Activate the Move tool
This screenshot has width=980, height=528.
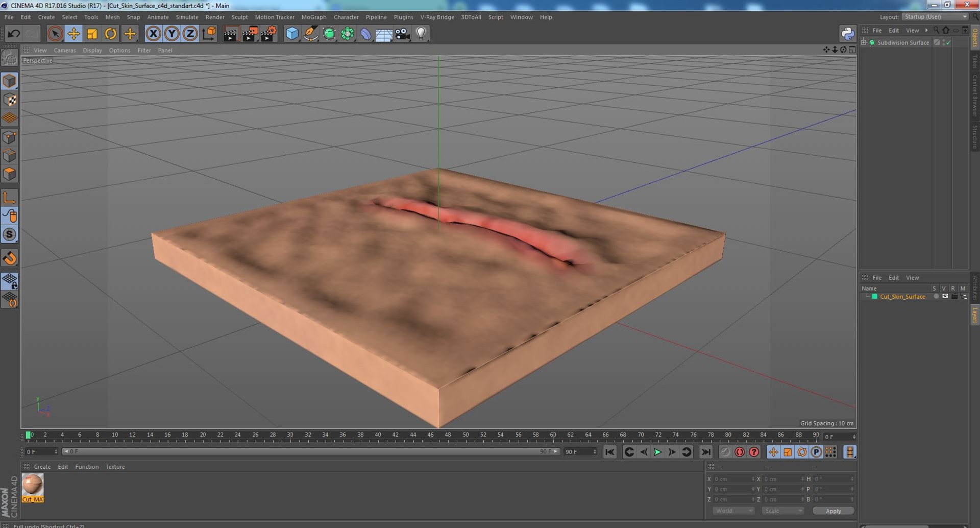pyautogui.click(x=73, y=34)
